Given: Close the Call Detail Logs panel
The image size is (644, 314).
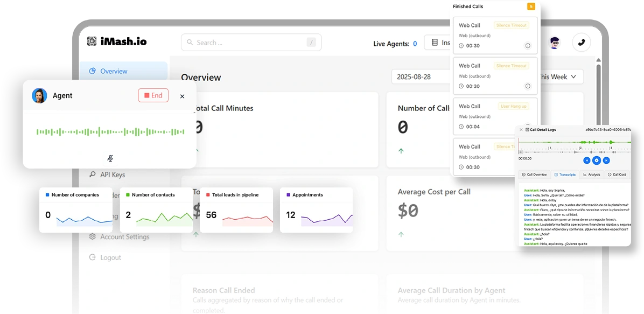Looking at the screenshot, I should [x=521, y=130].
